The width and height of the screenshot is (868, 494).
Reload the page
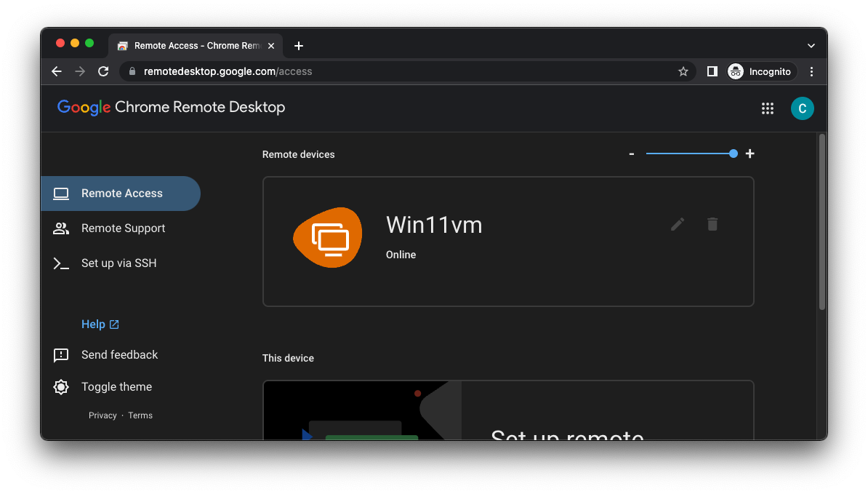(103, 71)
